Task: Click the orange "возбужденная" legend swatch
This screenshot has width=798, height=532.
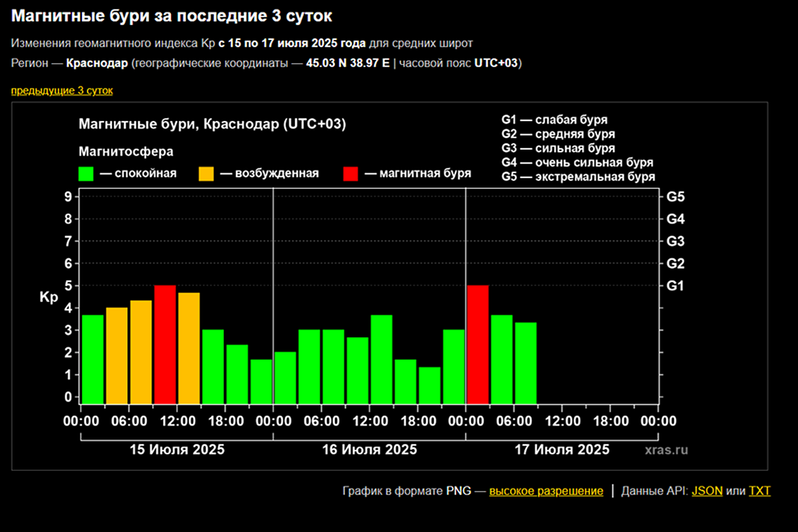Action: (x=206, y=174)
